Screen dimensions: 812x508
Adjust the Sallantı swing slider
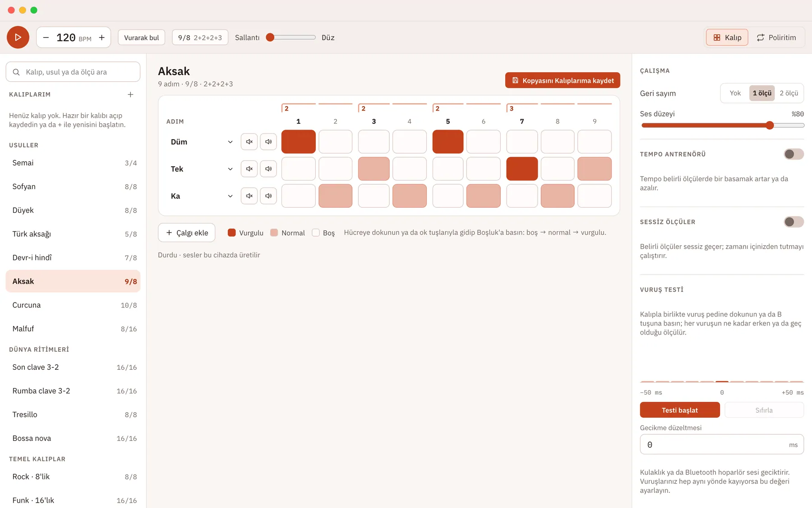[x=291, y=37]
